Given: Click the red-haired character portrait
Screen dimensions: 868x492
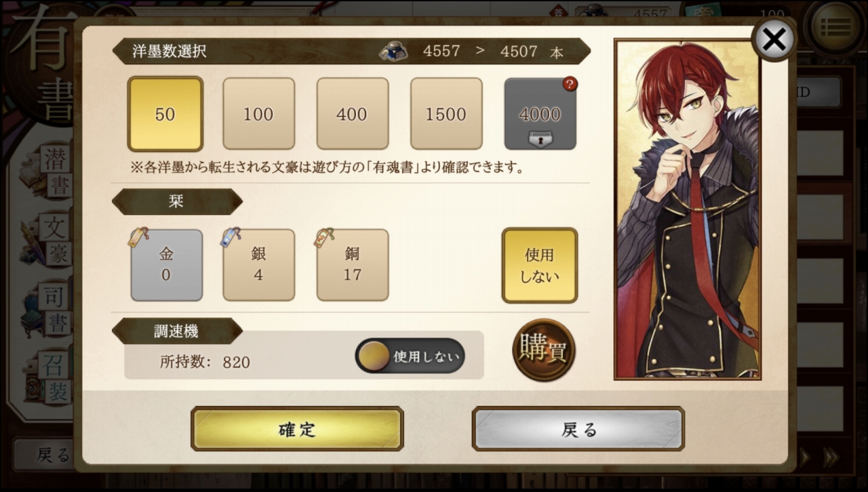Looking at the screenshot, I should click(x=687, y=209).
